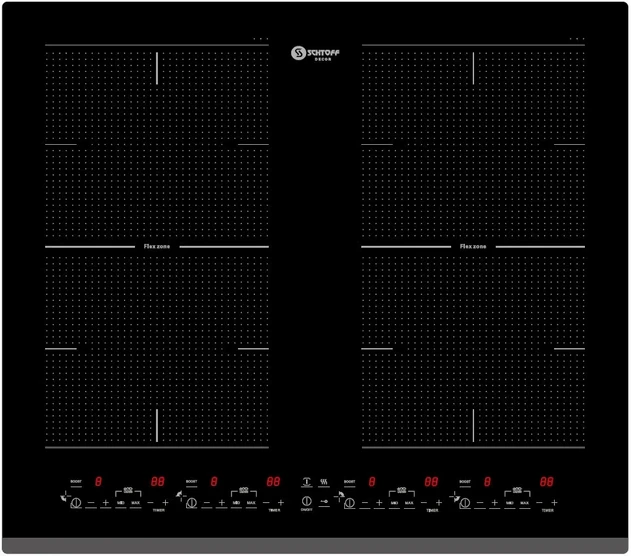Decrease power on the rear-right zone

pyautogui.click(x=365, y=503)
